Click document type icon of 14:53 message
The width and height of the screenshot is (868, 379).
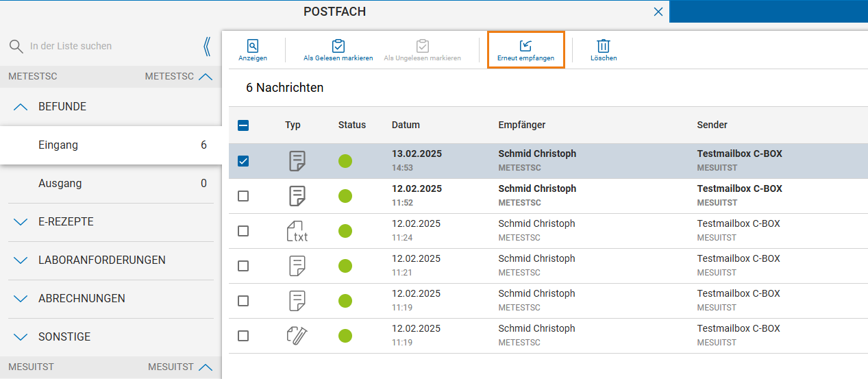point(297,161)
